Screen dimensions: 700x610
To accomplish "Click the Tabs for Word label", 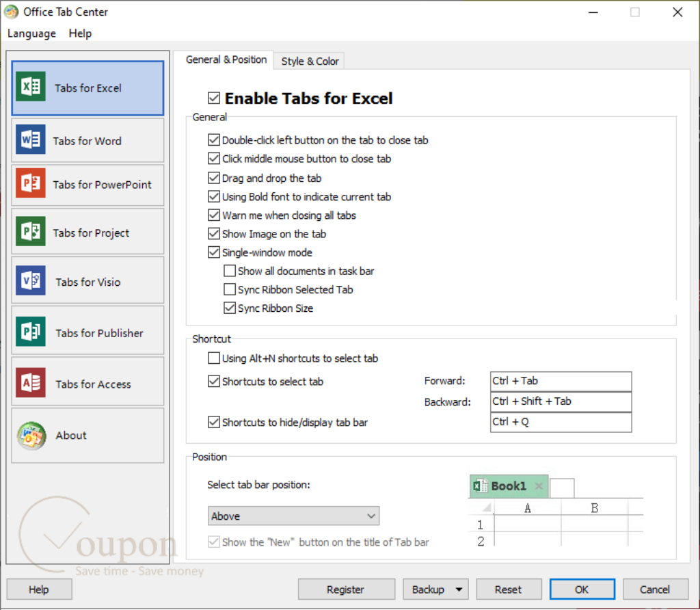I will pyautogui.click(x=87, y=141).
